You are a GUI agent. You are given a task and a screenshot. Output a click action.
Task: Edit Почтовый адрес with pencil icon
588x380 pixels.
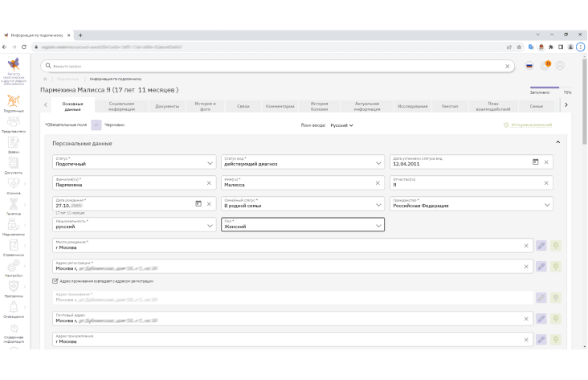pyautogui.click(x=541, y=319)
